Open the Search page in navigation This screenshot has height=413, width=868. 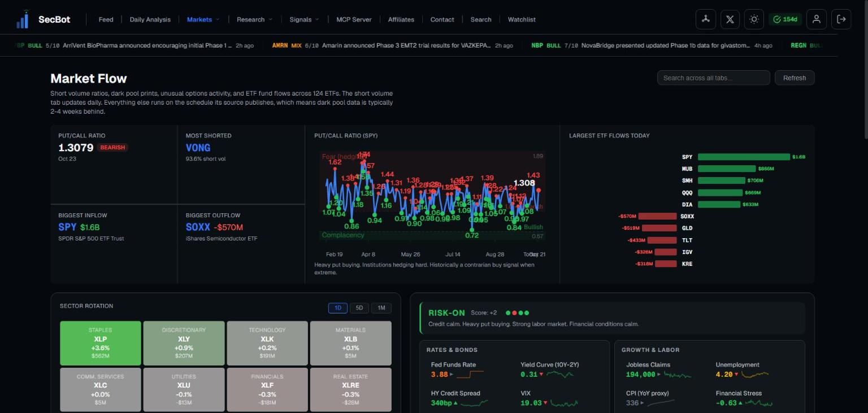[481, 19]
